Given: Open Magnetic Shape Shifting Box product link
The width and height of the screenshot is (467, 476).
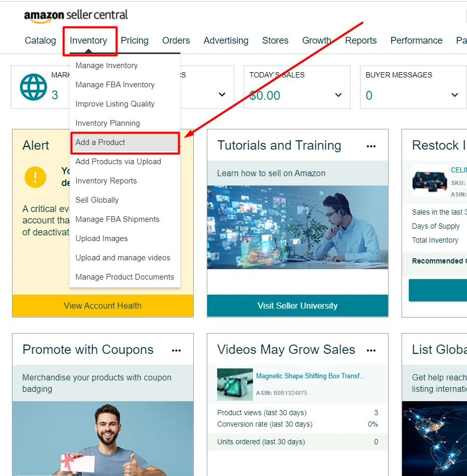Looking at the screenshot, I should tap(311, 376).
